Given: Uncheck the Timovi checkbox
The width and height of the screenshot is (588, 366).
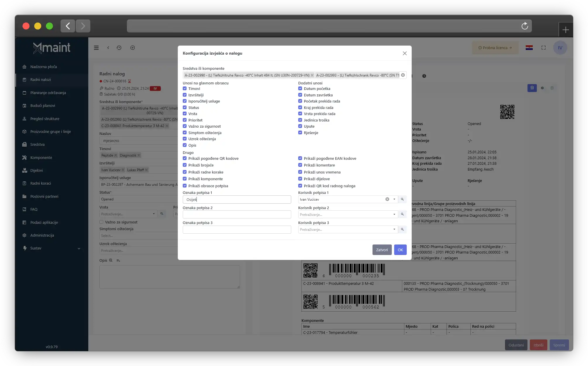Looking at the screenshot, I should [x=185, y=89].
